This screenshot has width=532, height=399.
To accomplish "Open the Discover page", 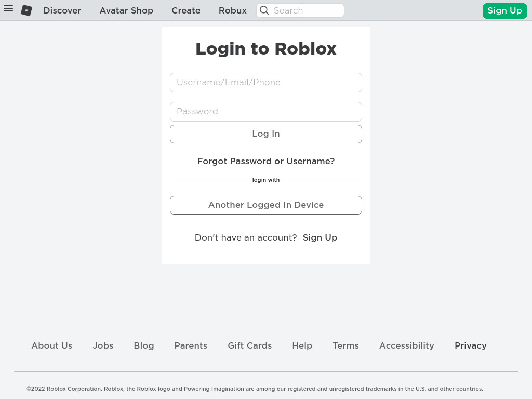I will pyautogui.click(x=62, y=10).
